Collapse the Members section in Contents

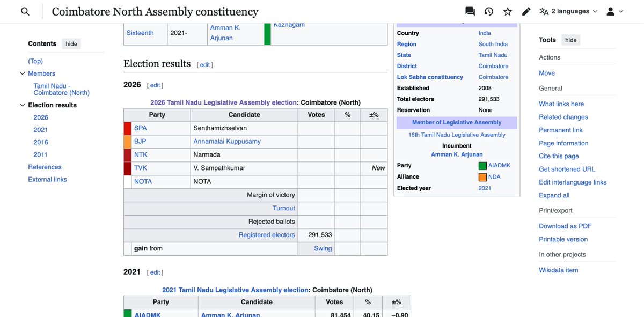pos(23,73)
